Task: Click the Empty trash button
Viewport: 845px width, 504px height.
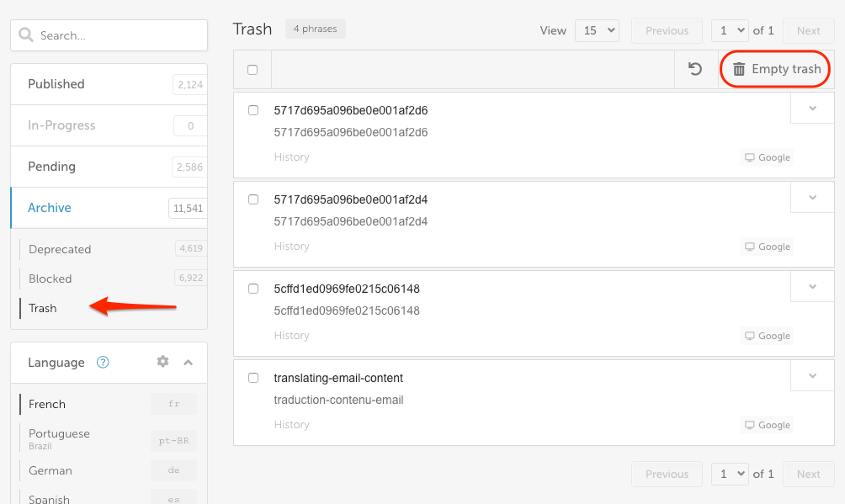Action: coord(776,69)
